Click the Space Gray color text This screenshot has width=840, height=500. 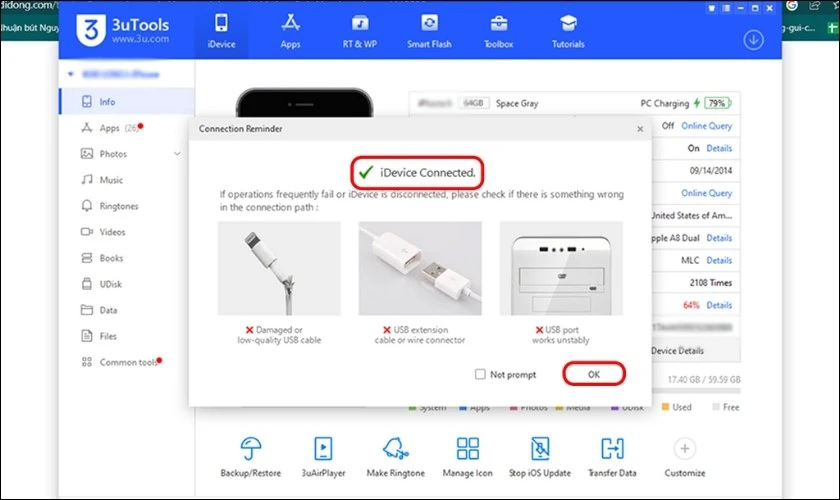pos(517,103)
